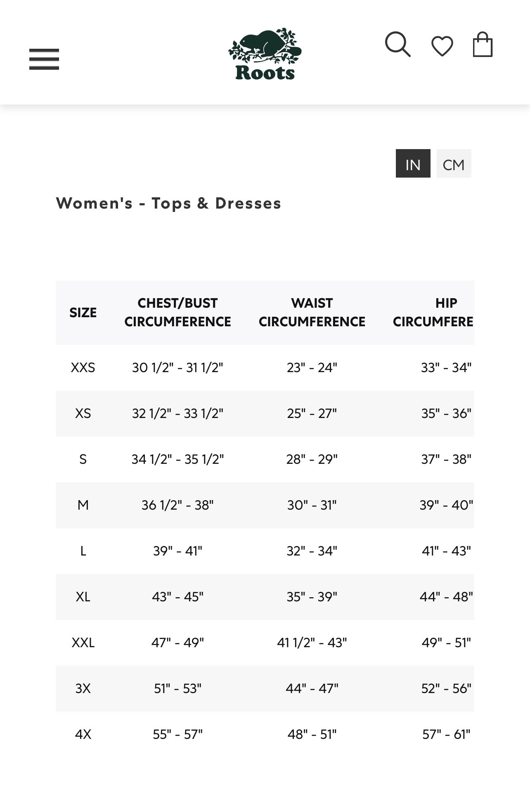Screen dimensions: 530x812
Task: Select the XXS size row label
Action: click(83, 368)
